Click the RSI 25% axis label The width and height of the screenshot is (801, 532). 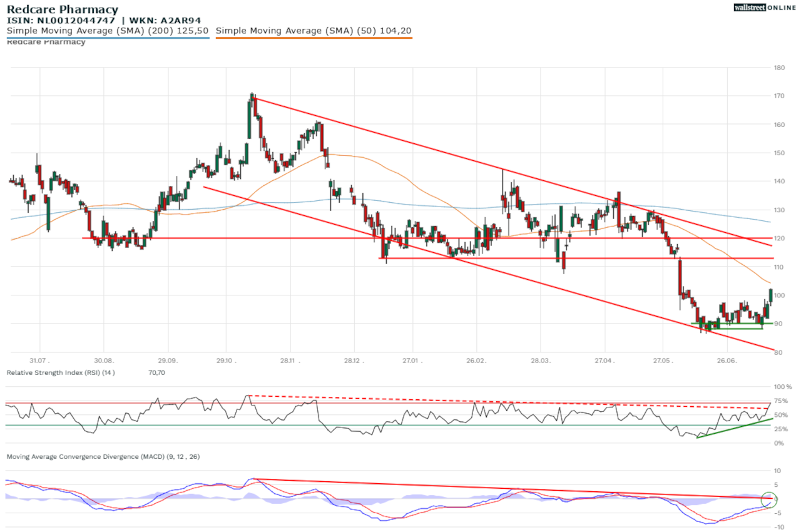[780, 429]
